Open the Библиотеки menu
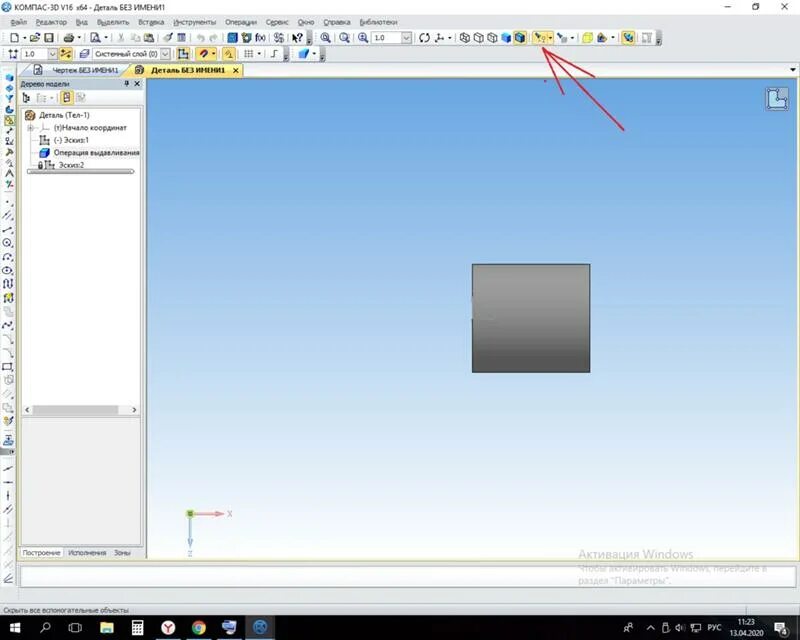This screenshot has width=800, height=640. tap(378, 22)
